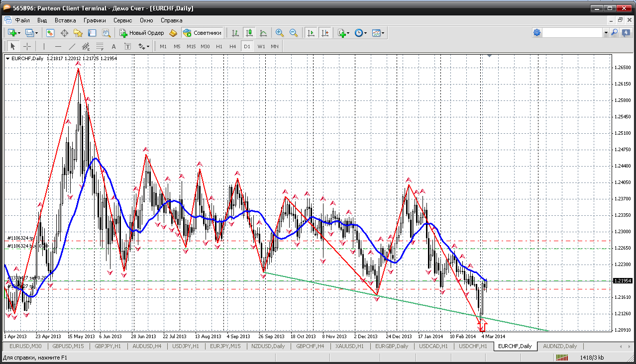Toggle the Chart Shift option
Image resolution: width=636 pixels, height=364 pixels.
[325, 33]
